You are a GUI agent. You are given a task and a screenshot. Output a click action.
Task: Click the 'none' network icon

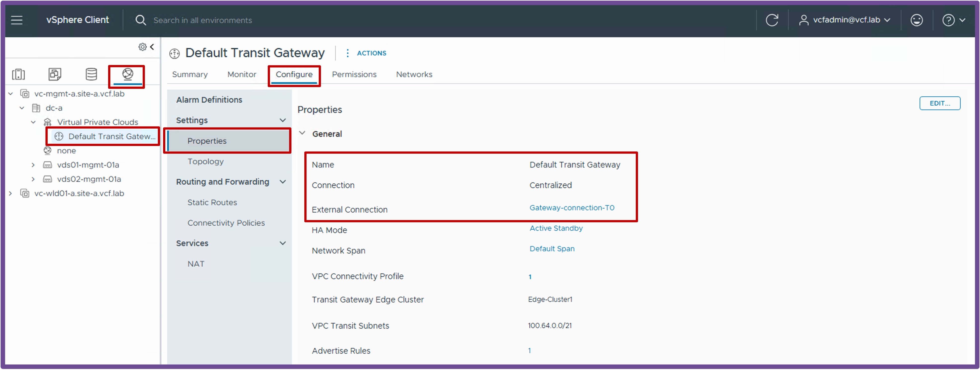[47, 151]
